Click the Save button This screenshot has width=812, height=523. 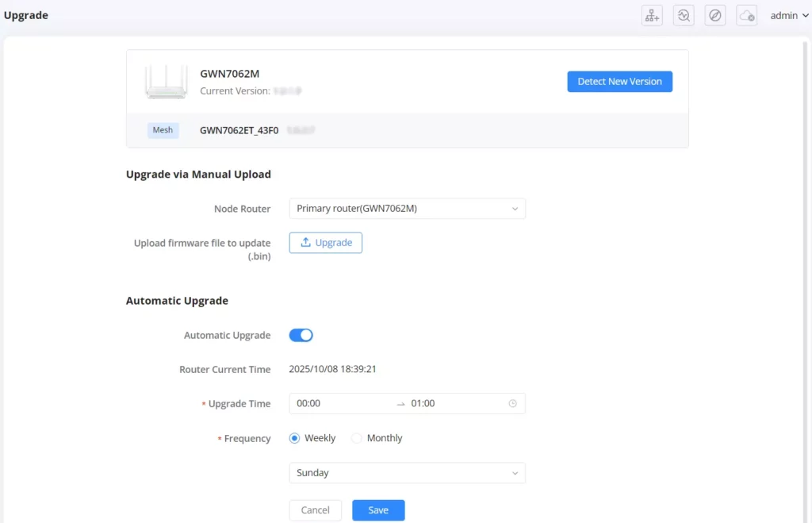pos(378,510)
